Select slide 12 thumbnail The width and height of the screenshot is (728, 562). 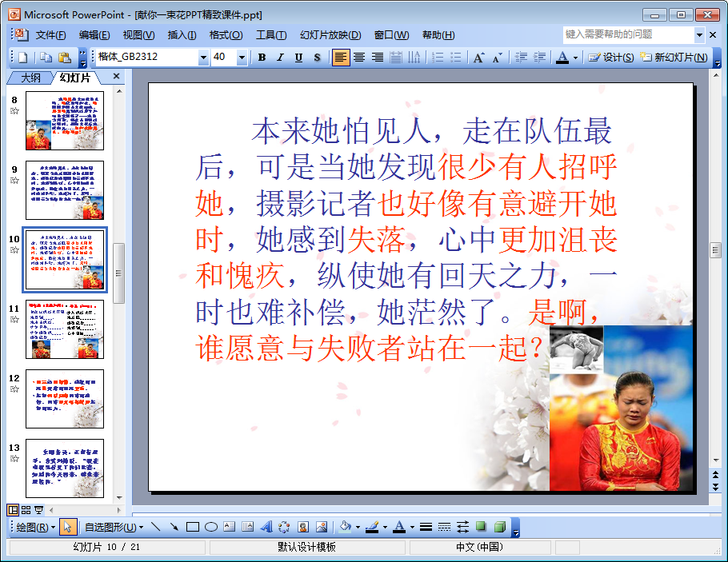coord(65,399)
